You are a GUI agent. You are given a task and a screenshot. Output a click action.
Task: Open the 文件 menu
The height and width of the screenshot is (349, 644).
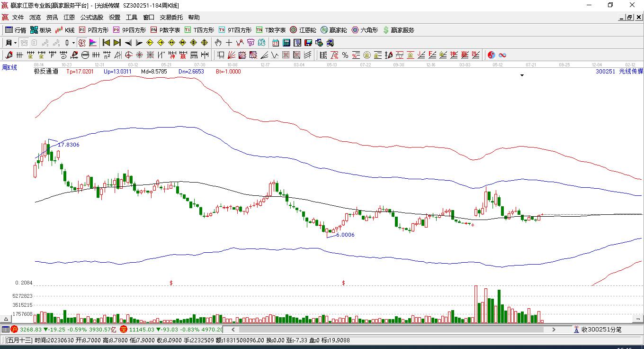[18, 18]
